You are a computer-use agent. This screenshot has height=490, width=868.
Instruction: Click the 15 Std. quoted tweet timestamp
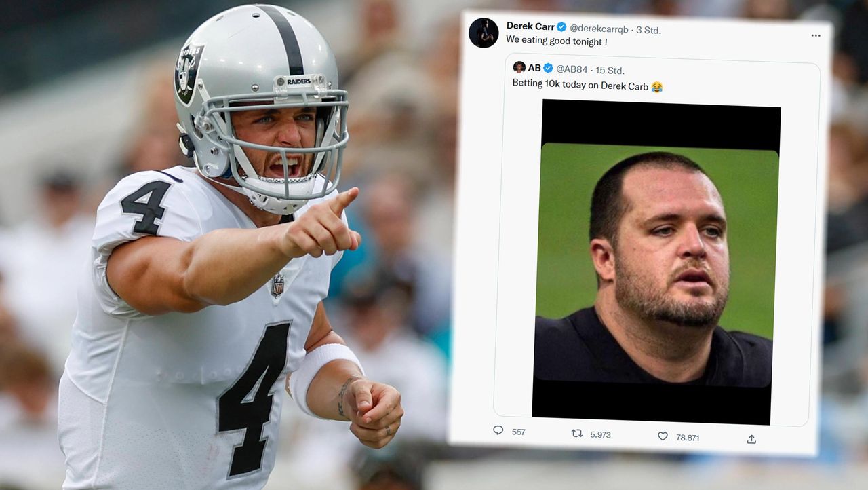[610, 71]
